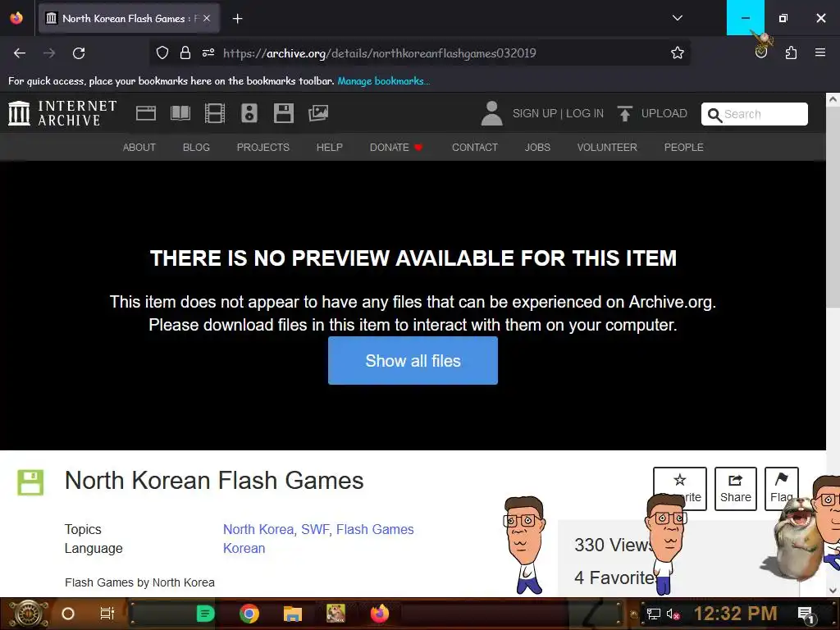
Task: Click the animal game icon in taskbar
Action: (336, 614)
